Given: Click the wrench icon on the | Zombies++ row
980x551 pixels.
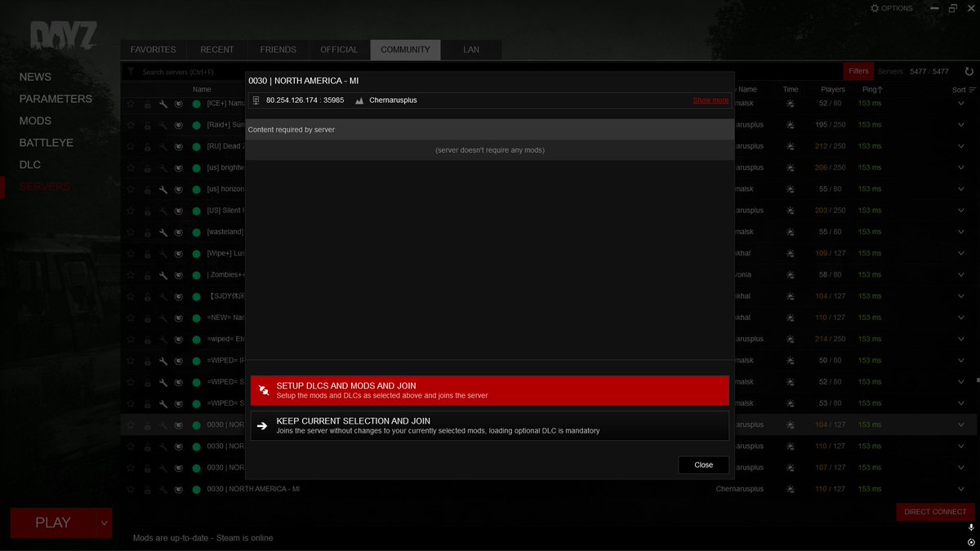Looking at the screenshot, I should click(x=163, y=275).
